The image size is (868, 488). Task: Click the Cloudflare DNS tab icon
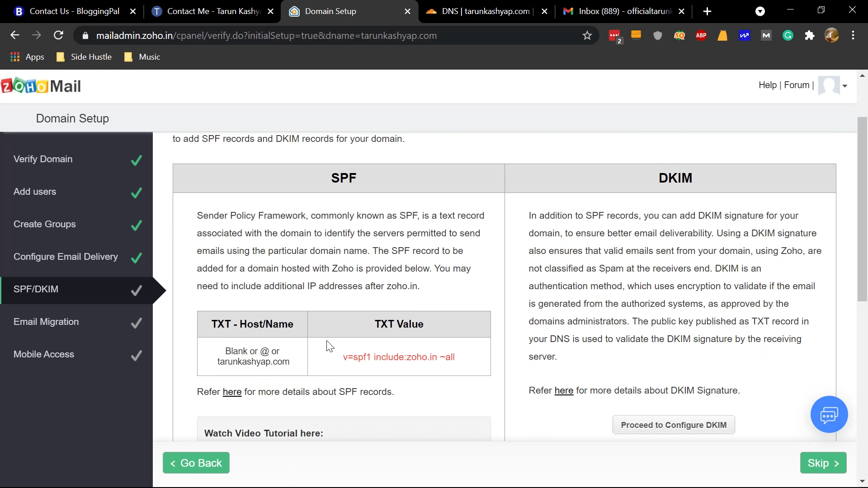tap(431, 11)
